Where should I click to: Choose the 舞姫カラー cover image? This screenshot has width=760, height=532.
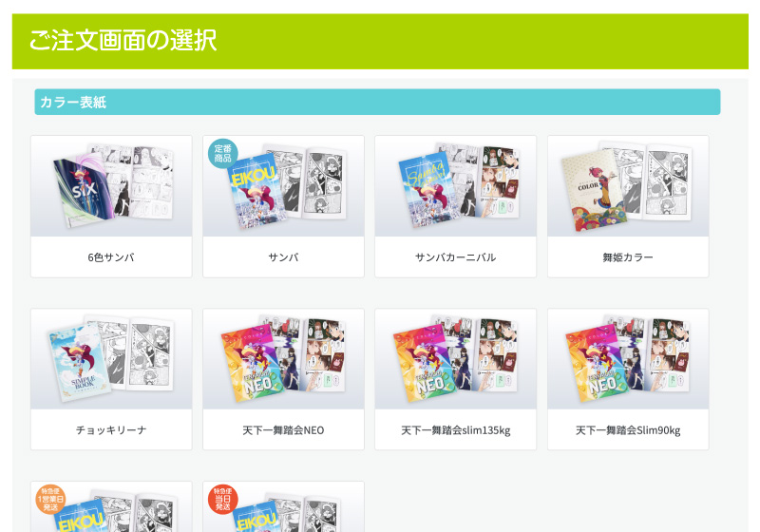pos(628,186)
